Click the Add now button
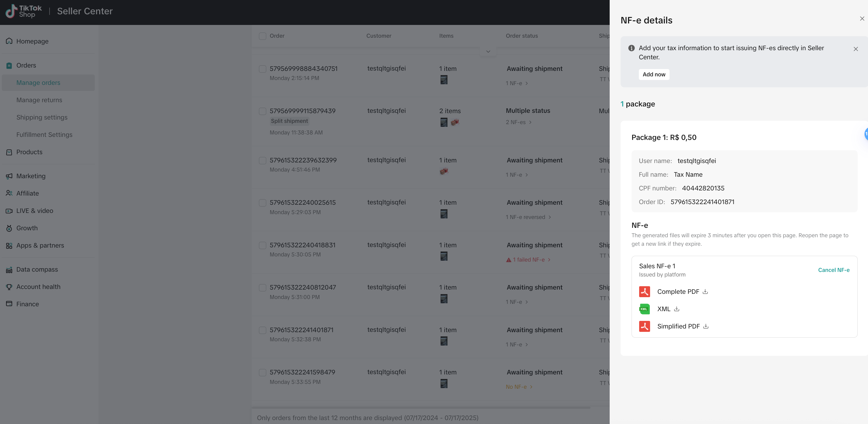The image size is (868, 424). click(x=654, y=74)
